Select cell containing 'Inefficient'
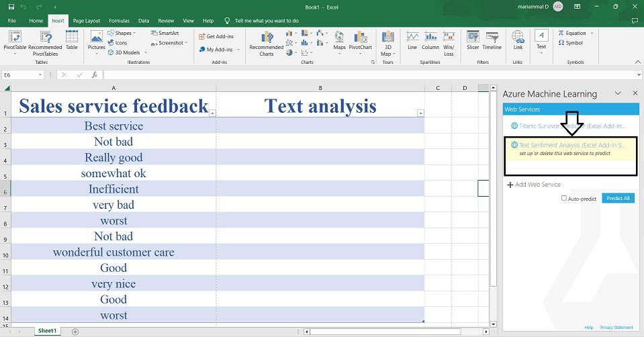 pos(113,189)
